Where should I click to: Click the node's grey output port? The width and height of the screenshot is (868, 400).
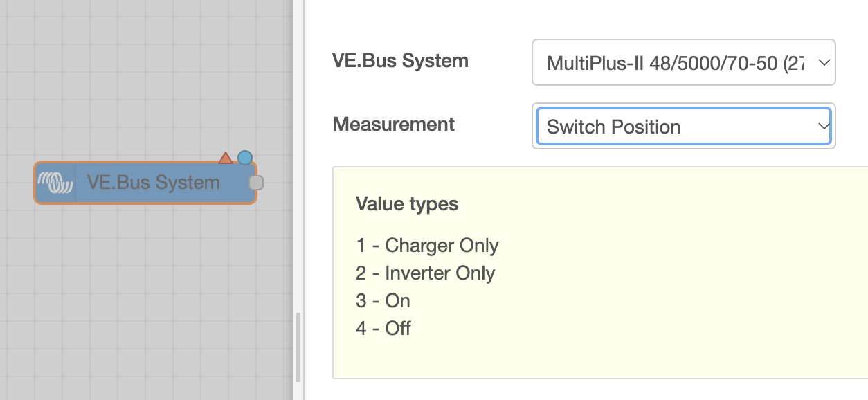pos(256,183)
